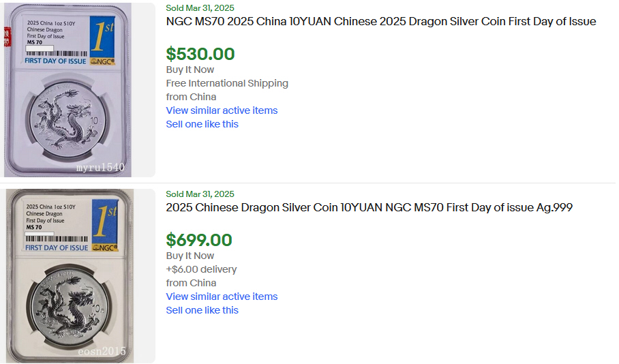The image size is (619, 364).
Task: Click the 'Free International Shipping' text
Action: coord(227,83)
